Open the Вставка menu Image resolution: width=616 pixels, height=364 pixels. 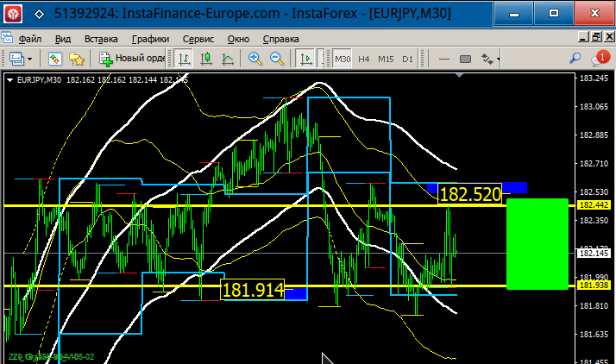pyautogui.click(x=101, y=39)
